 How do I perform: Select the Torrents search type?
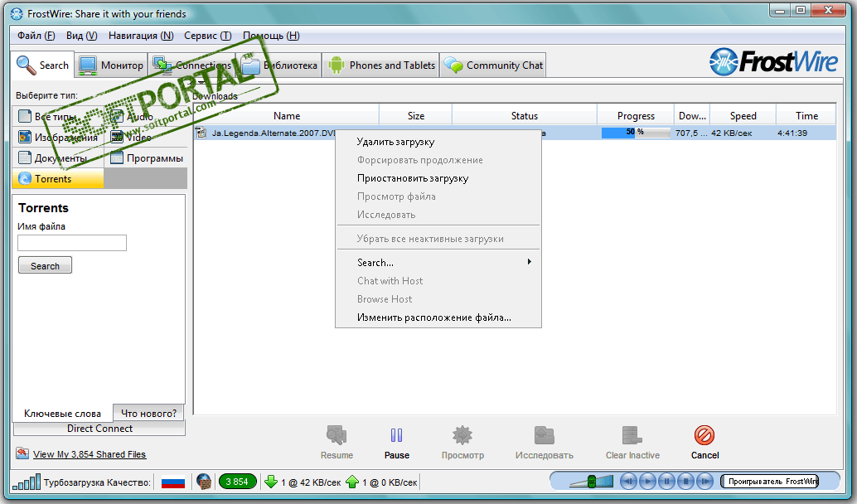tap(57, 179)
